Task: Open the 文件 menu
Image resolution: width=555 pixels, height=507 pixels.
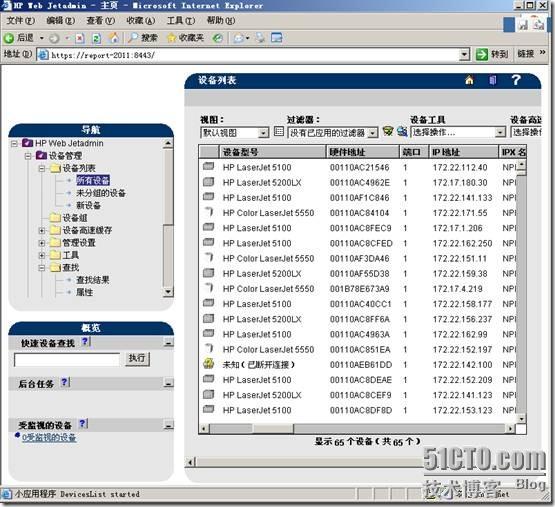Action: [x=21, y=21]
